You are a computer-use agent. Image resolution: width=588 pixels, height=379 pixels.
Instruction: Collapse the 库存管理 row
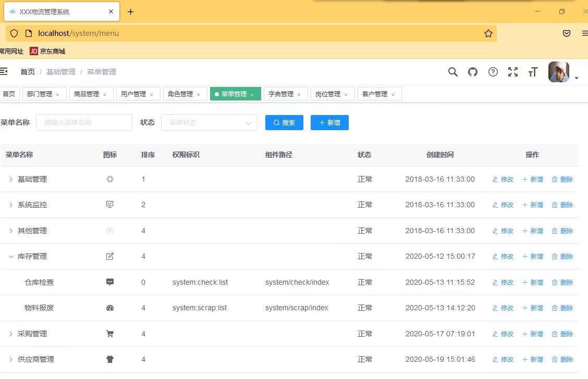11,257
